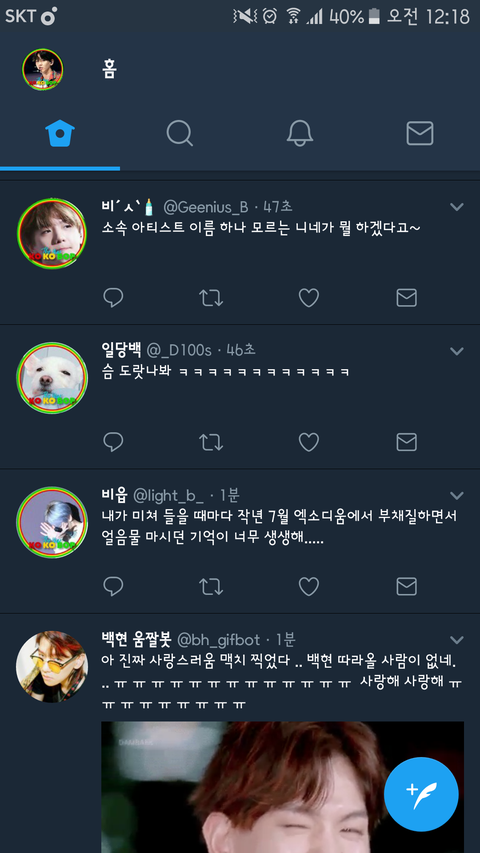Open the notifications bell tab

point(300,133)
